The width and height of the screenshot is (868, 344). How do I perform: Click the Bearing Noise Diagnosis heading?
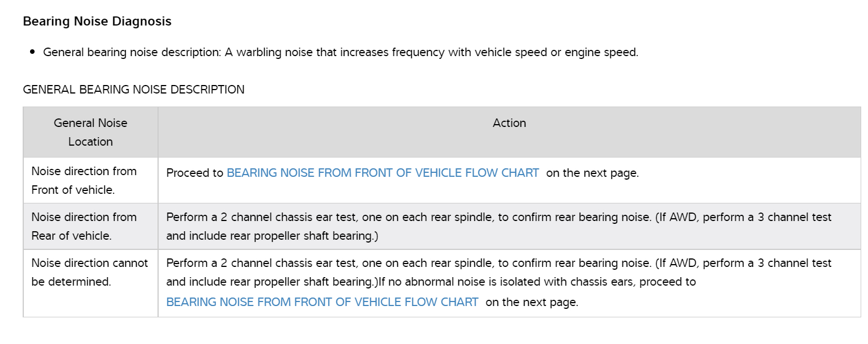pyautogui.click(x=97, y=22)
